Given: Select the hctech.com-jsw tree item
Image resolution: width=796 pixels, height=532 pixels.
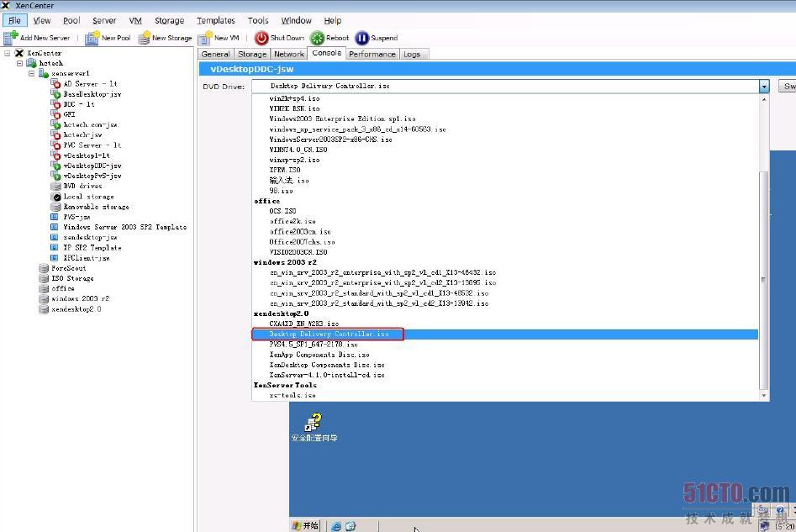Looking at the screenshot, I should 91,124.
